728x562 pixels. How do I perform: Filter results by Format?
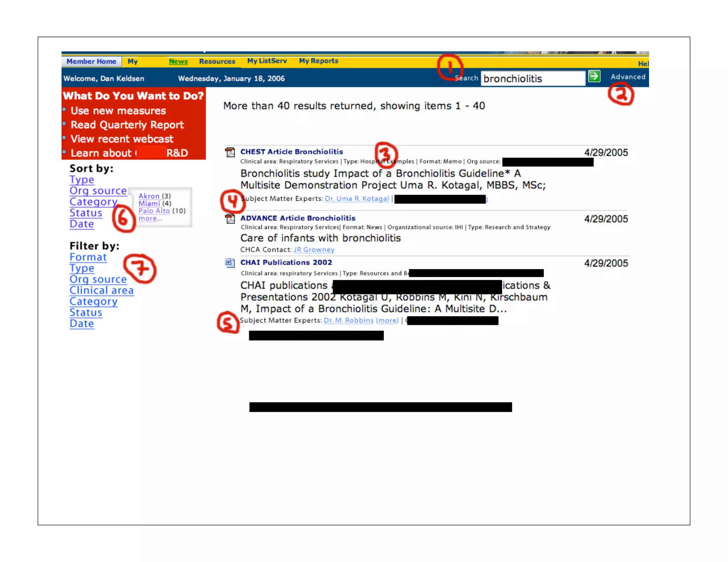coord(88,257)
